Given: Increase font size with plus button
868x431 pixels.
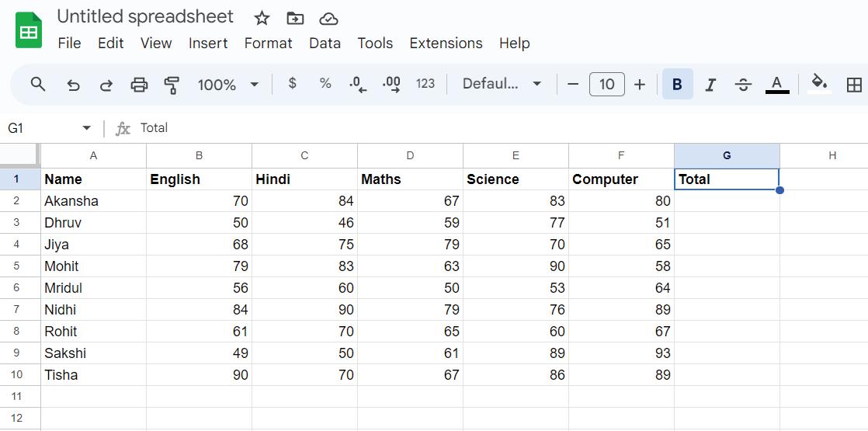Looking at the screenshot, I should 640,84.
